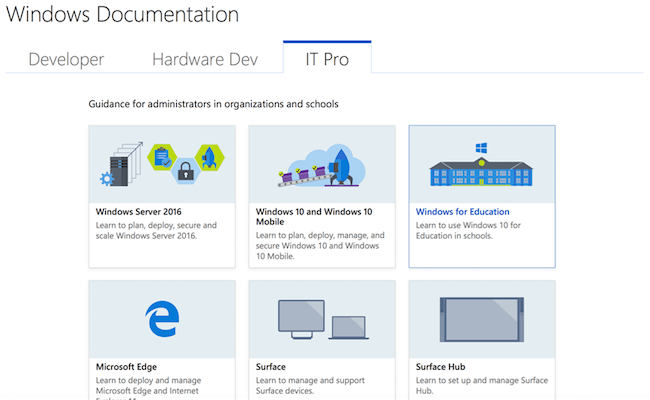
Task: Click the Microsoft Edge logo icon
Action: pyautogui.click(x=162, y=318)
